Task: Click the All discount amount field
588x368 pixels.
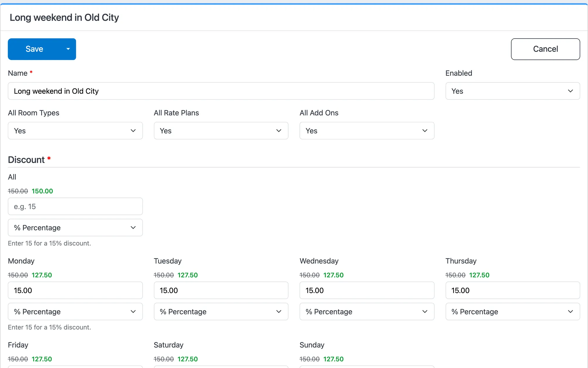Action: (75, 206)
